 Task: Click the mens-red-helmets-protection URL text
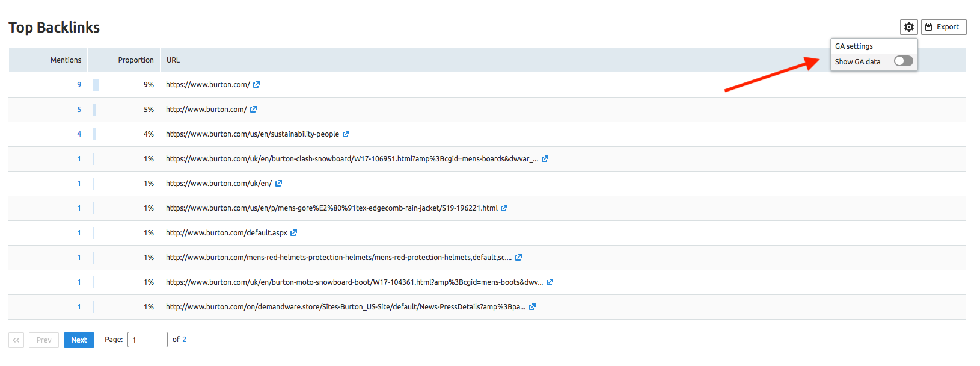339,258
